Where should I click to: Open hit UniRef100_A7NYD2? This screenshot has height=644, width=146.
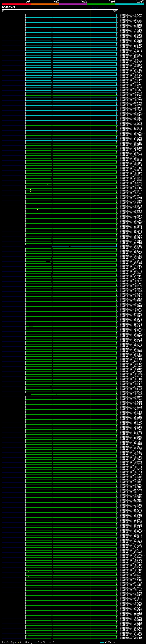coord(131,201)
